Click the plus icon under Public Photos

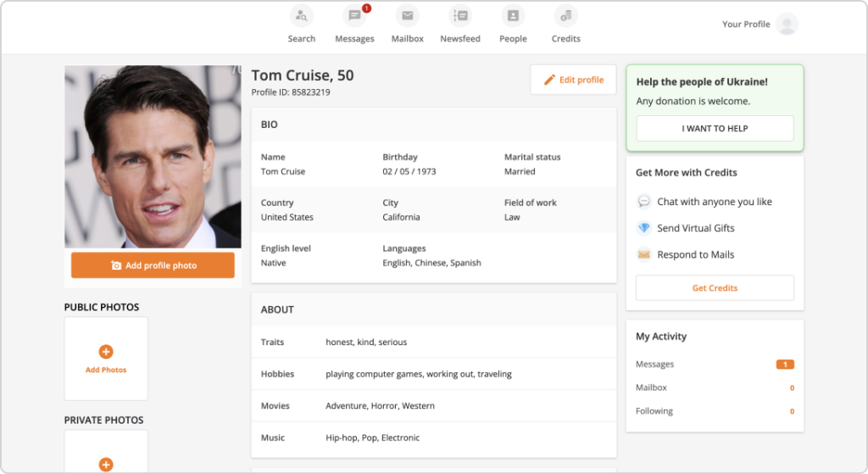tap(106, 352)
